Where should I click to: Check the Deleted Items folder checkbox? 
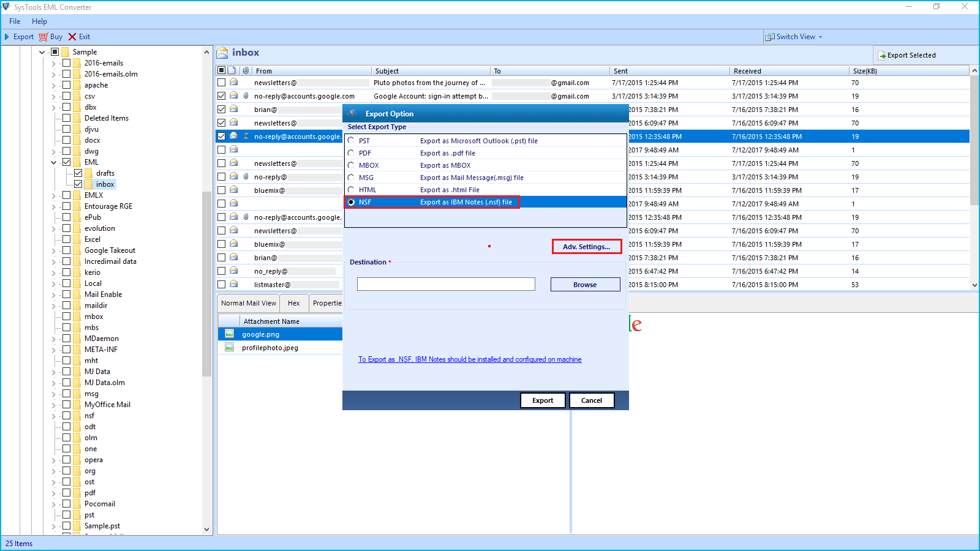[x=67, y=118]
